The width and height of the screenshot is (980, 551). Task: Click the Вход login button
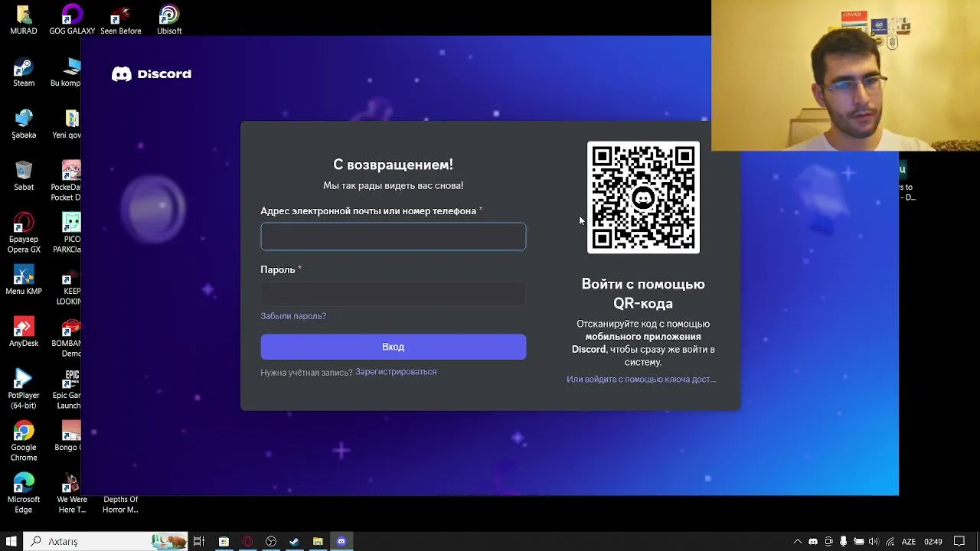(394, 347)
